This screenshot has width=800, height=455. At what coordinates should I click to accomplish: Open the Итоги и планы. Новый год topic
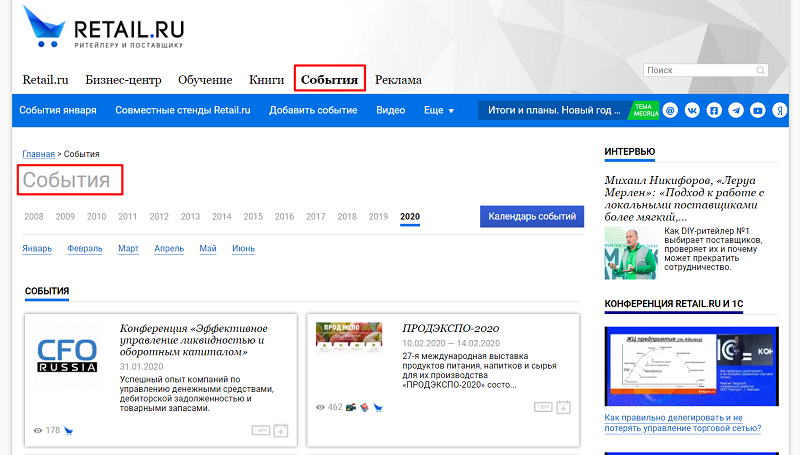(554, 110)
